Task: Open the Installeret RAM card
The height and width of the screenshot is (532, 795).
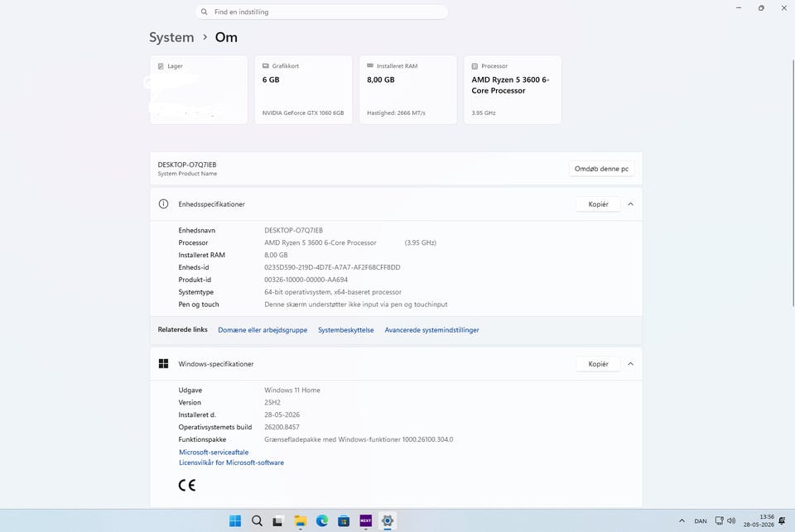Action: [407, 89]
